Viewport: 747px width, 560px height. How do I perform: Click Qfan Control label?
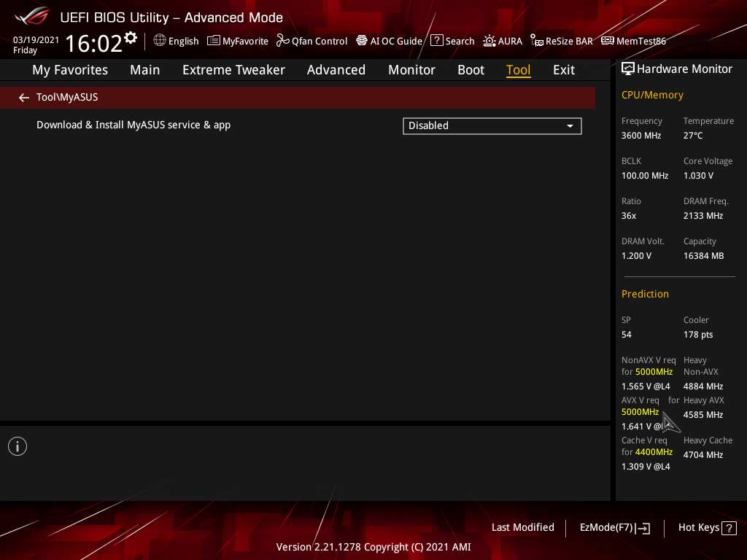click(320, 42)
